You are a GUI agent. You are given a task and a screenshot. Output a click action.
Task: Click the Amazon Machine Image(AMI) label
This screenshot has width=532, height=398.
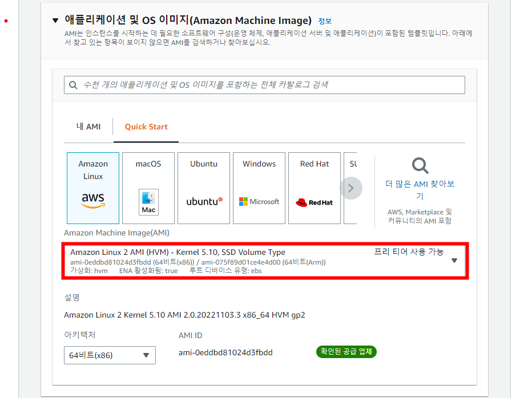pos(116,233)
